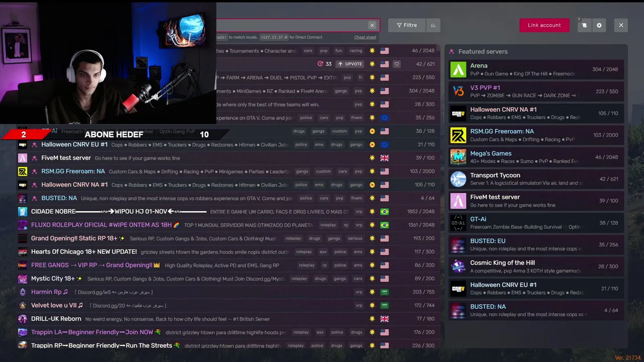Click the player count 77 / 180

coord(426,319)
